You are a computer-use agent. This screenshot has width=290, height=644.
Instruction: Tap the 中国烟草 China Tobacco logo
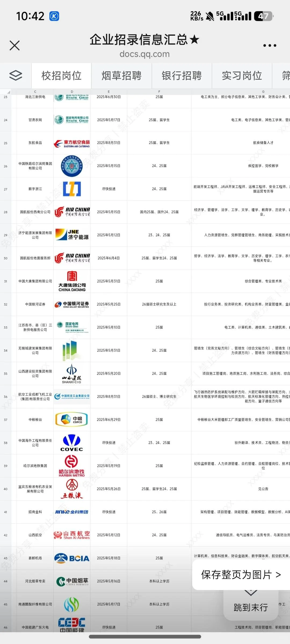click(72, 581)
